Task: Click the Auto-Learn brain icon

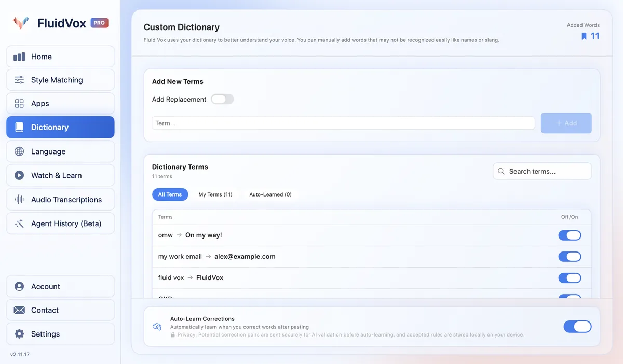Action: click(x=157, y=327)
